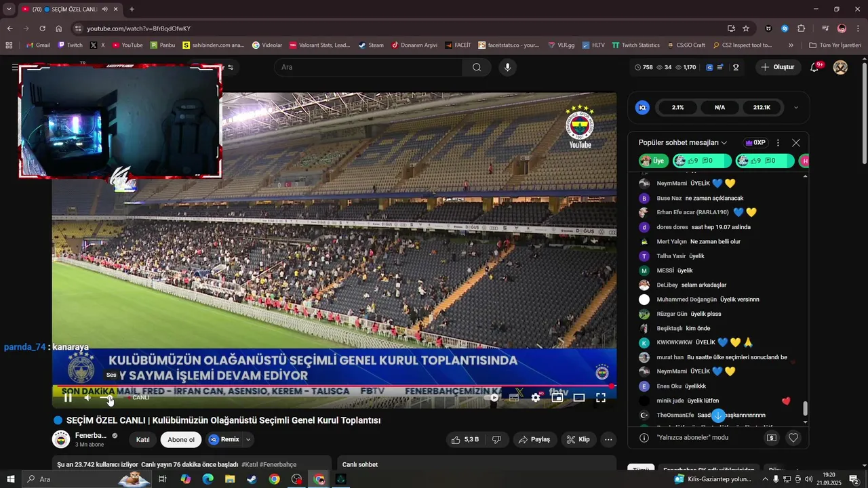Open the video player settings gear
The width and height of the screenshot is (868, 488).
pyautogui.click(x=536, y=398)
